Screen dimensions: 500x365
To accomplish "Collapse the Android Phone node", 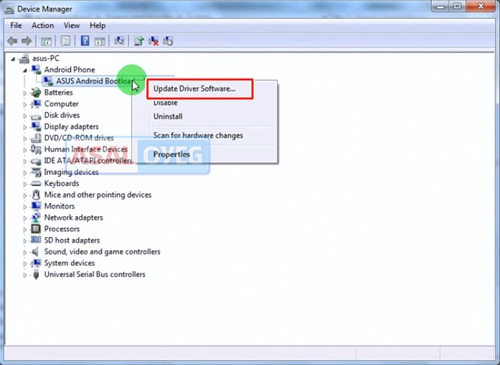I will point(25,70).
